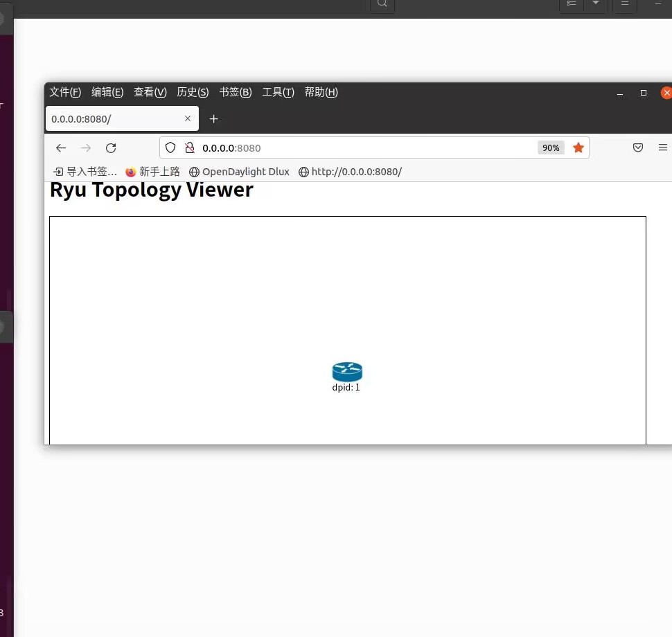Open a new browser tab

tap(214, 118)
